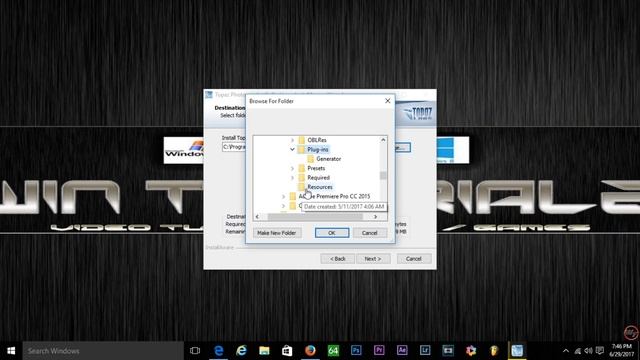The height and width of the screenshot is (360, 640).
Task: Open Task View on taskbar
Action: (195, 351)
